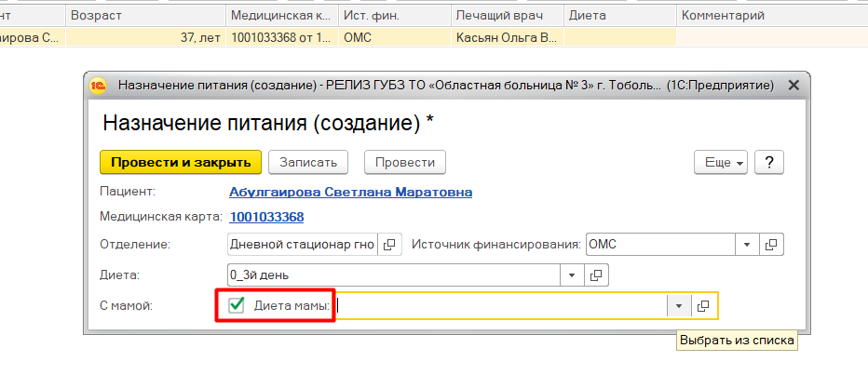The width and height of the screenshot is (868, 375).
Task: Click the Провести button
Action: [404, 162]
